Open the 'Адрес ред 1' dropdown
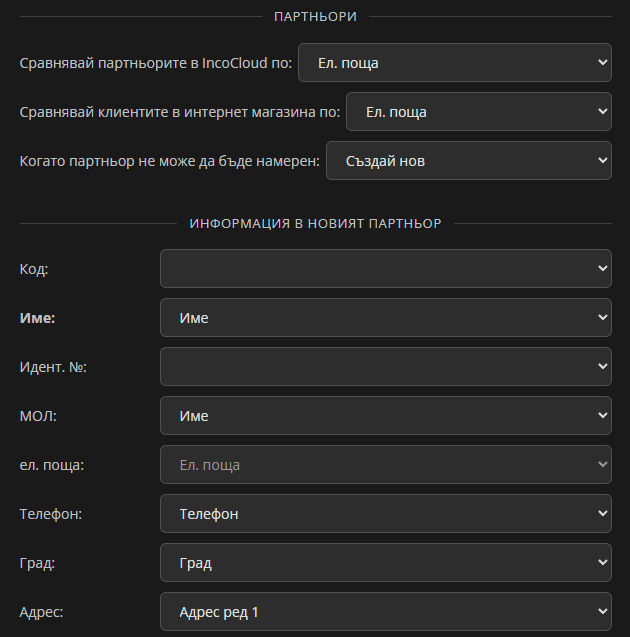Viewport: 630px width, 637px height. pyautogui.click(x=385, y=612)
